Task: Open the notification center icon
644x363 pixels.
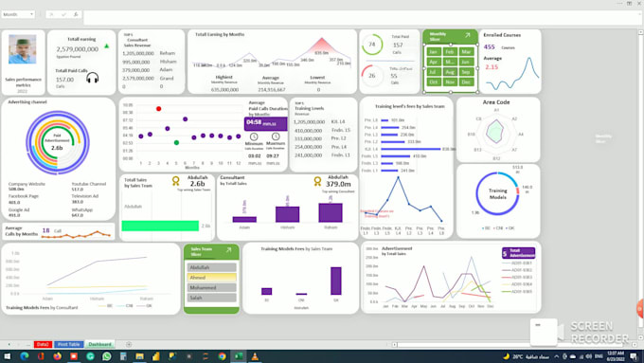Action: coord(635,356)
